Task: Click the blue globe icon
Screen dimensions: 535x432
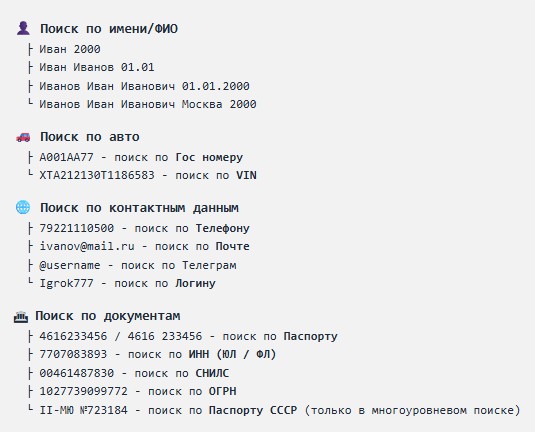Action: pyautogui.click(x=23, y=207)
